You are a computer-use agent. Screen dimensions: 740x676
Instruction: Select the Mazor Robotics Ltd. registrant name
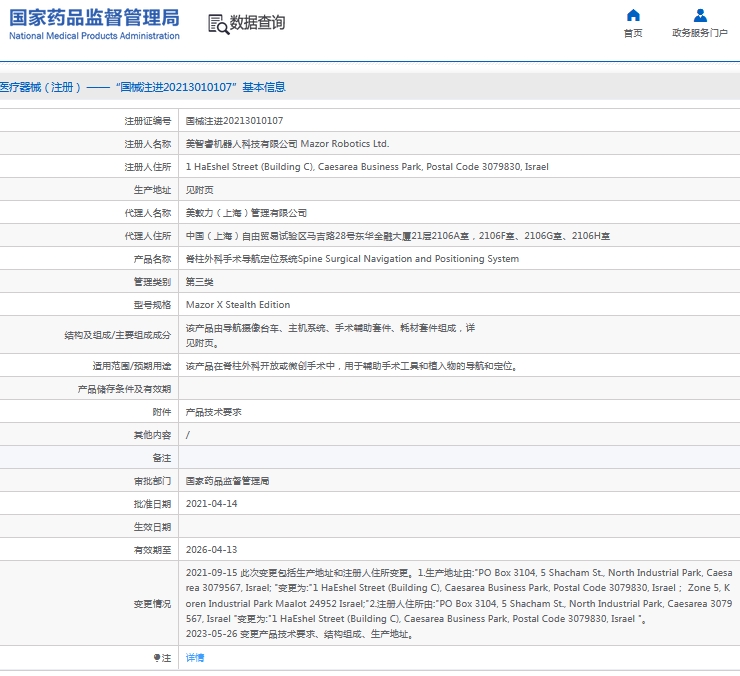287,144
